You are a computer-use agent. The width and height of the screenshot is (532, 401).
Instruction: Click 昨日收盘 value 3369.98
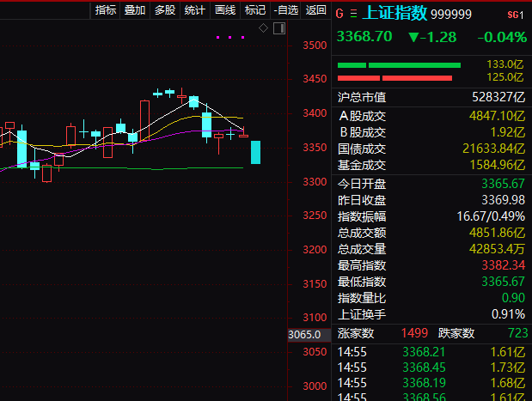[503, 200]
